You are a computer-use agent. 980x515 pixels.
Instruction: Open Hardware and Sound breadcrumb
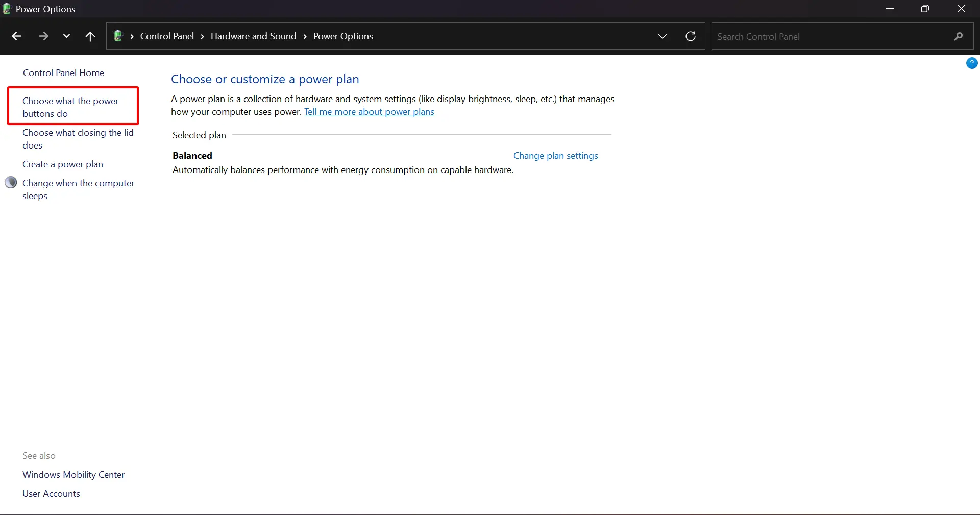tap(253, 36)
